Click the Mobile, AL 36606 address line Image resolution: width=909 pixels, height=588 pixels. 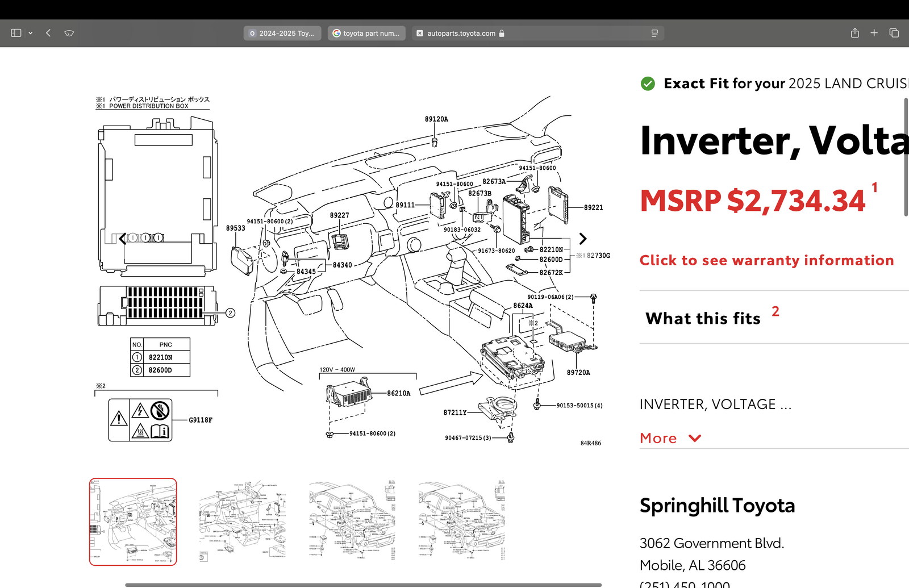(x=693, y=565)
